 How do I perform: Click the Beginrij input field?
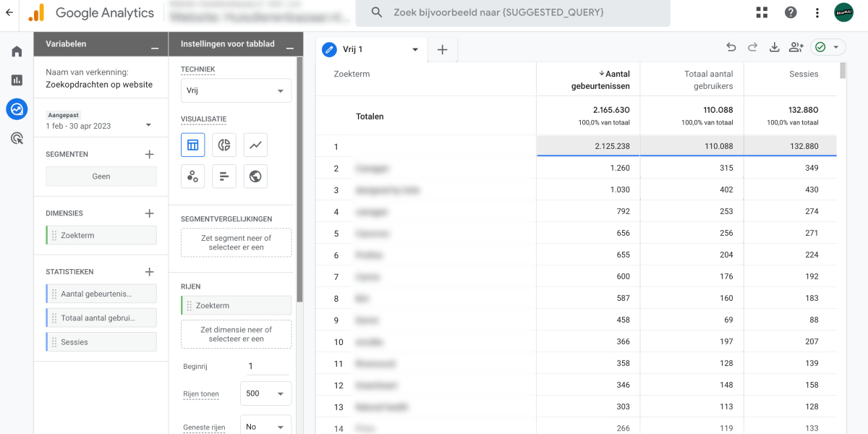pos(267,367)
